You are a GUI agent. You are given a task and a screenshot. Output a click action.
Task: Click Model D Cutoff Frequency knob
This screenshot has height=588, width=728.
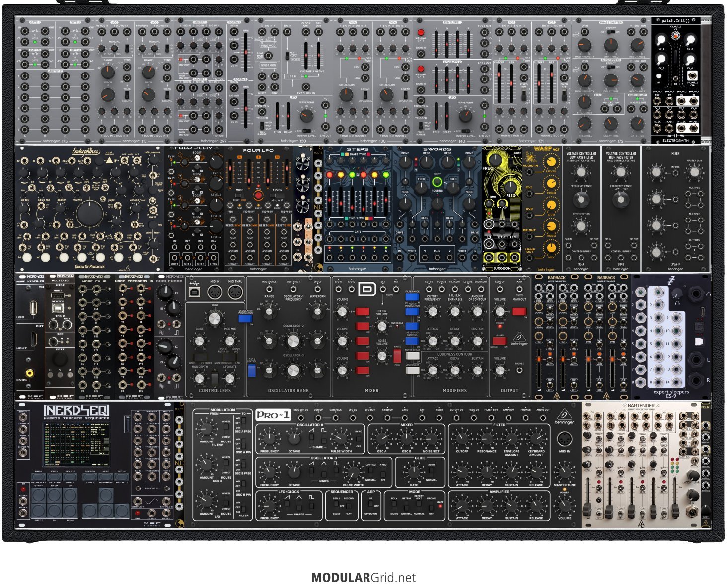click(432, 312)
